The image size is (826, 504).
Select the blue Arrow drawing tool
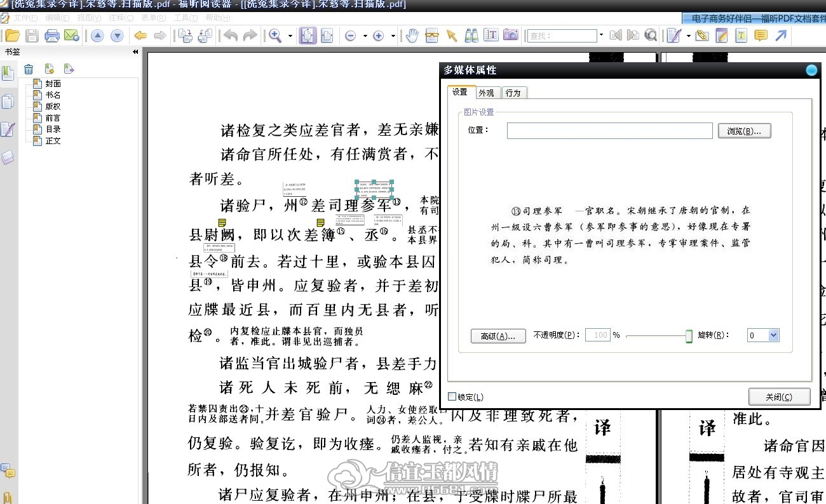pyautogui.click(x=781, y=36)
